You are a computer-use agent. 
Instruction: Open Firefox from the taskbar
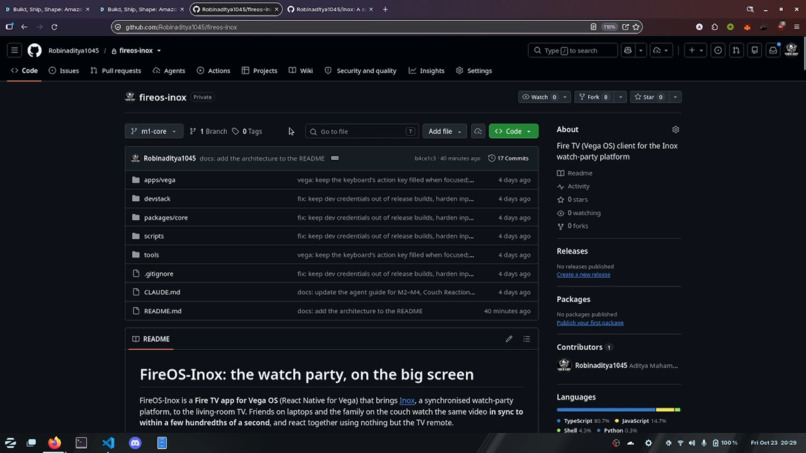54,443
